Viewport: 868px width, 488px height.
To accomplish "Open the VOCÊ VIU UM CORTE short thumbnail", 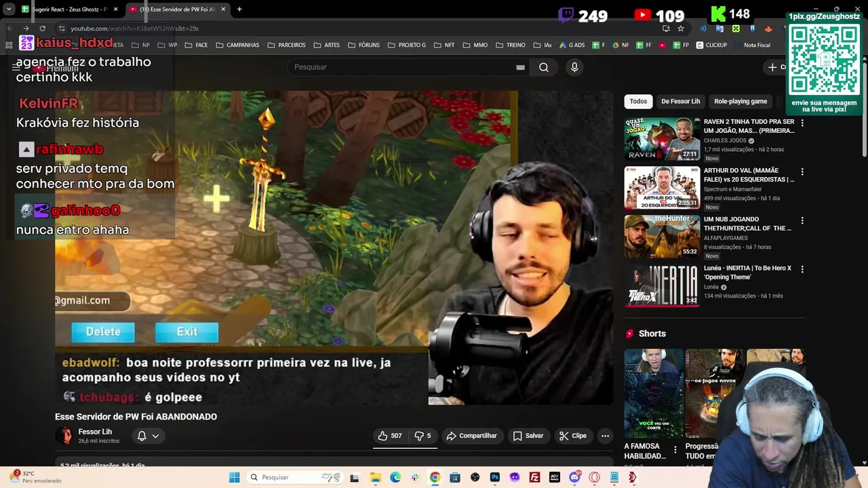I will click(x=654, y=393).
